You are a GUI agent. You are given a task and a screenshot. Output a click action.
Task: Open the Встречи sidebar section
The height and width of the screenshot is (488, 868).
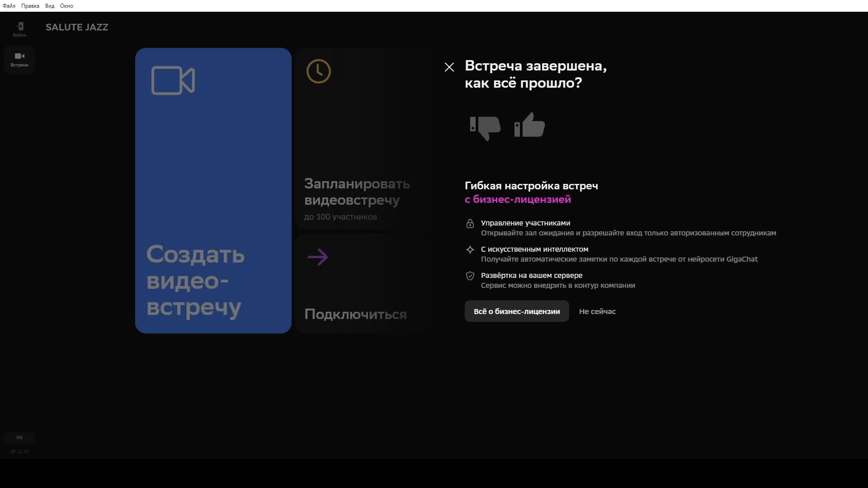[x=19, y=59]
